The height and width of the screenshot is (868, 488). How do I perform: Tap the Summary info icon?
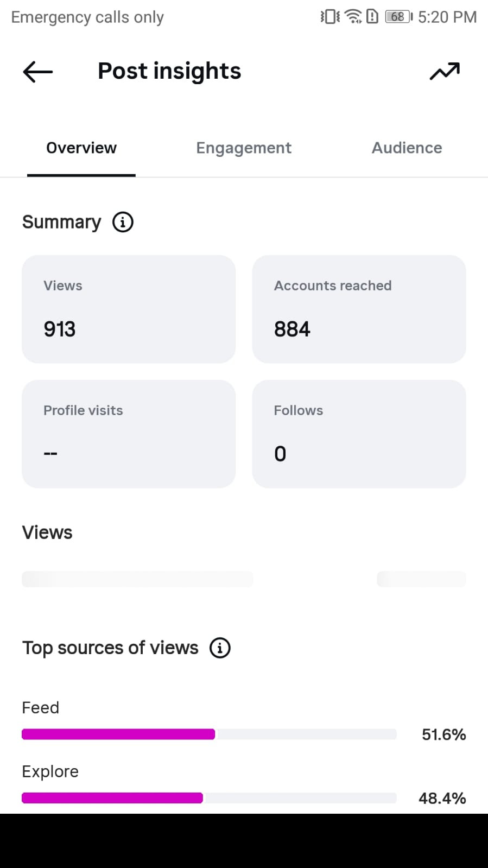click(x=123, y=222)
